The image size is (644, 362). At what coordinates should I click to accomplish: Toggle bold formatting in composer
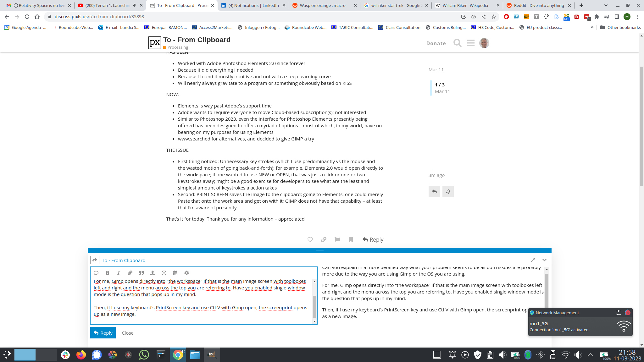click(x=107, y=273)
